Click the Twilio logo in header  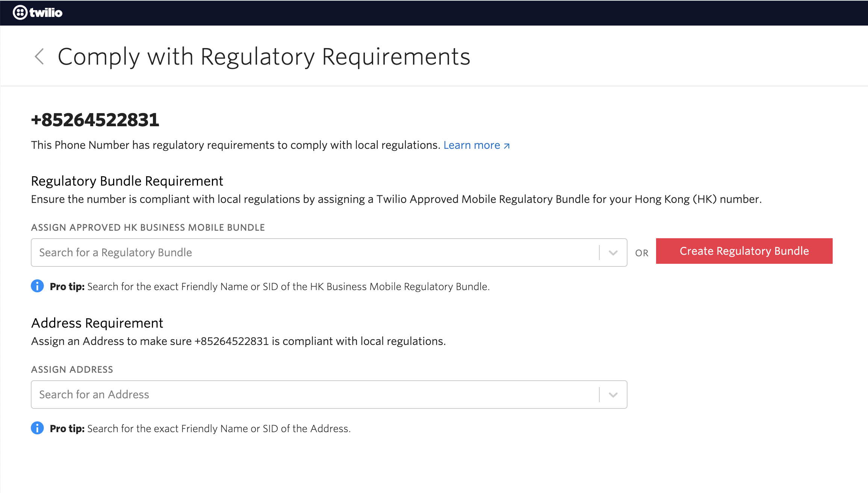point(38,12)
